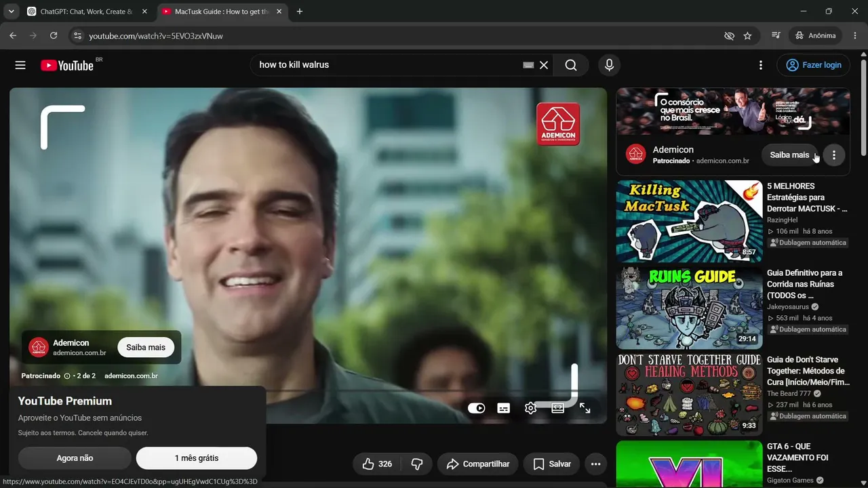The width and height of the screenshot is (868, 488).
Task: Clear the search query with the X
Action: click(x=544, y=65)
